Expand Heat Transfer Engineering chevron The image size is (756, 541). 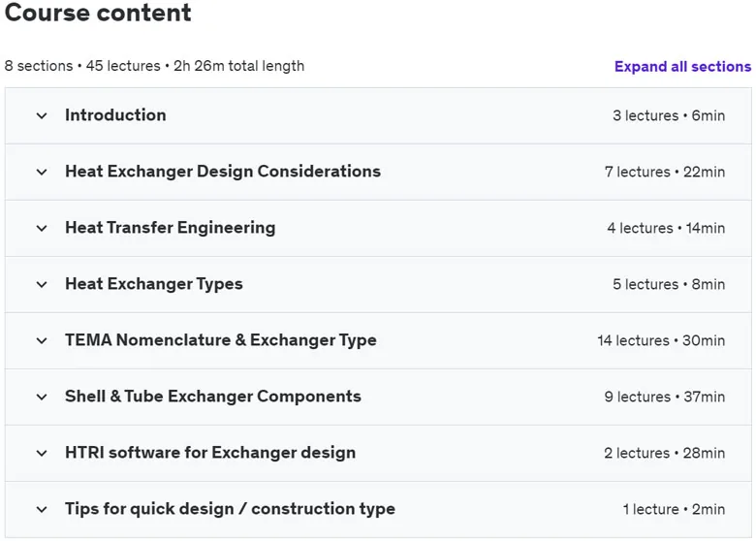[x=42, y=228]
